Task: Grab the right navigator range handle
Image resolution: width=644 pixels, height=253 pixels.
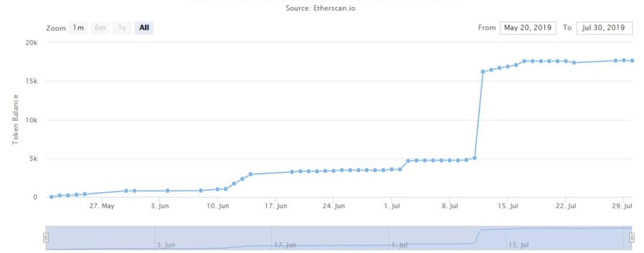Action: click(631, 238)
